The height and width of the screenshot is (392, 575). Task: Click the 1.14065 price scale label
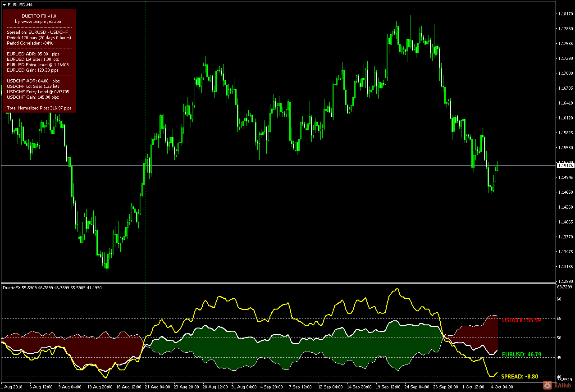click(565, 222)
